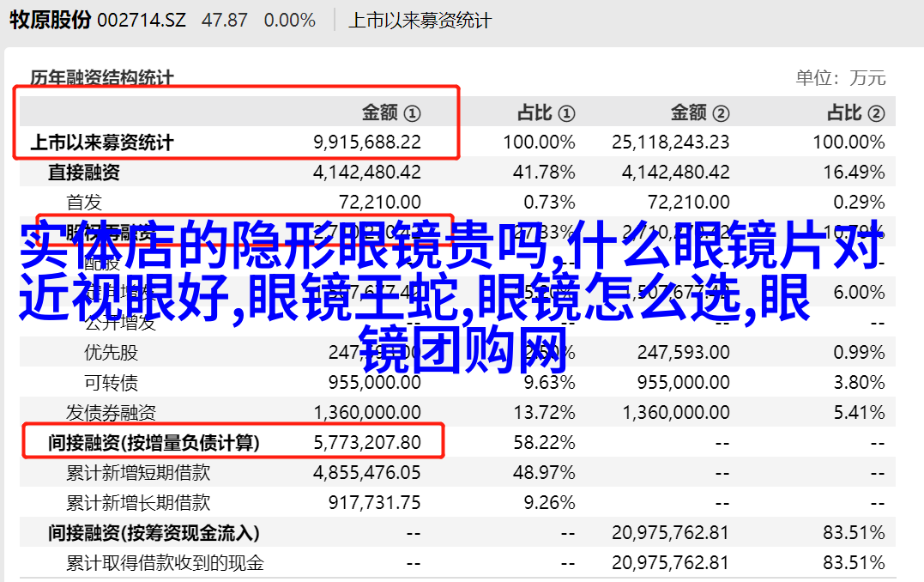Image resolution: width=924 pixels, height=582 pixels.
Task: Click the circled ② icon beside second 金额 header
Action: (x=721, y=113)
